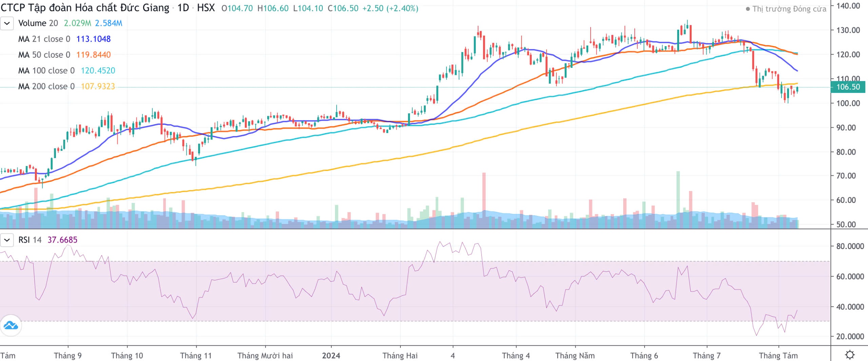
Task: Click the symbol name CTCP Tập đoàn Hóa chất Đức Giang
Action: (85, 8)
